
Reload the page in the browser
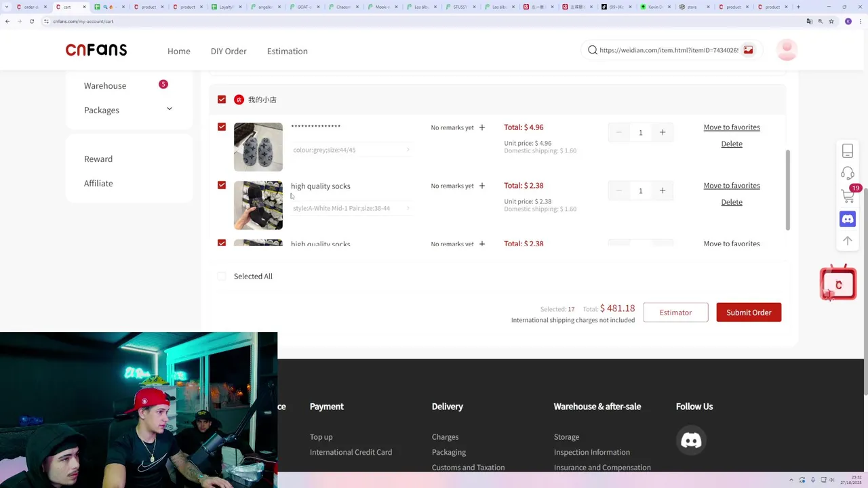click(31, 21)
